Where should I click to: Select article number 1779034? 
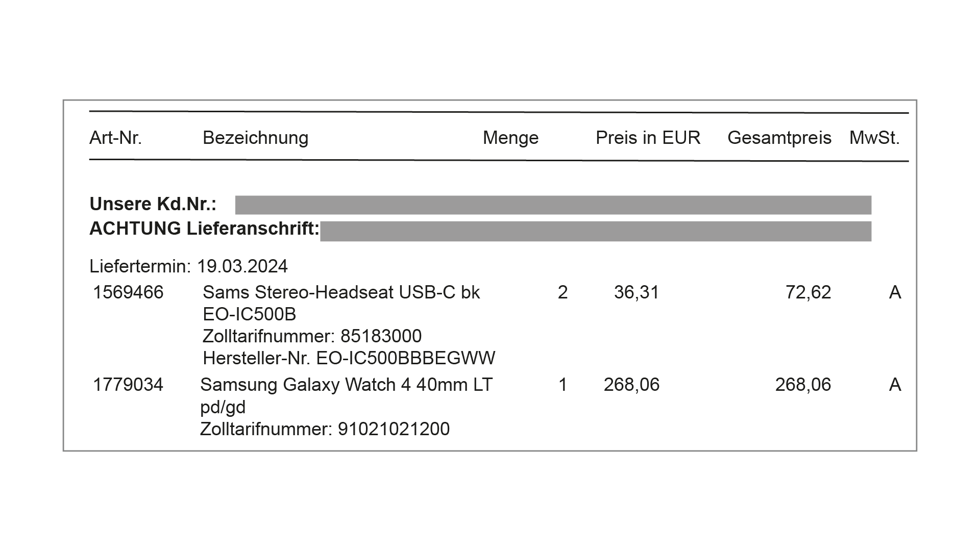click(x=128, y=385)
